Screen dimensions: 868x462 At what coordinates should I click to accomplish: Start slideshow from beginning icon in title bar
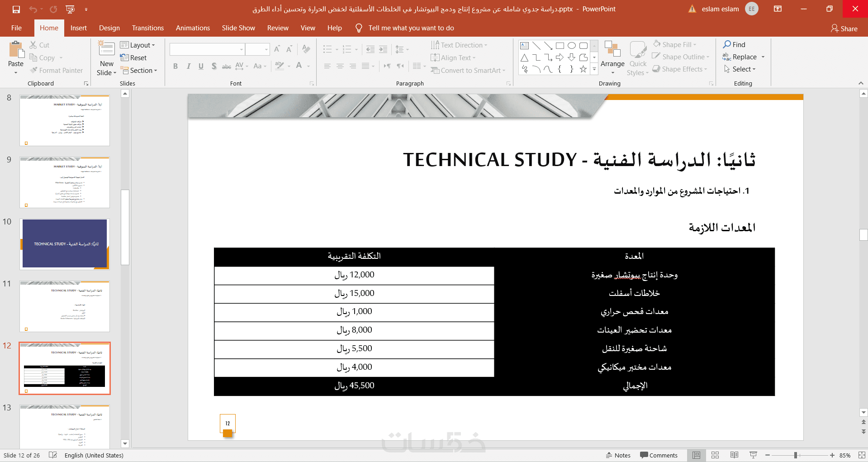(x=70, y=9)
